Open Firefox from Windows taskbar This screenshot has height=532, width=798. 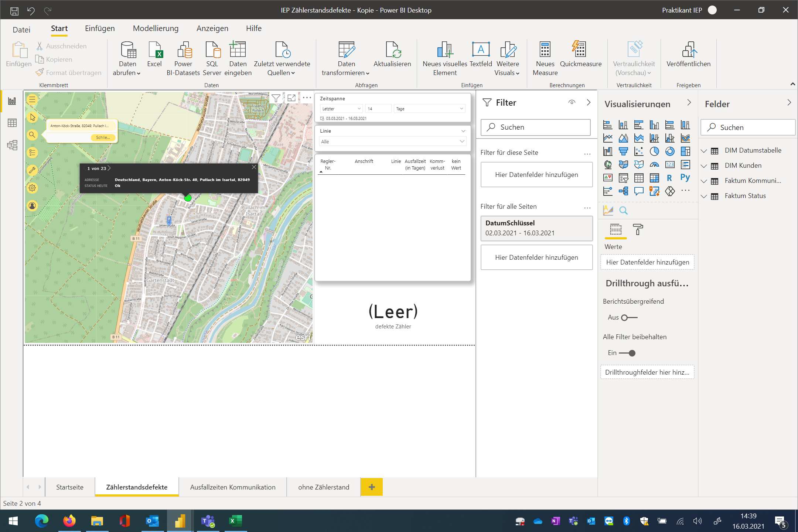[x=69, y=521]
